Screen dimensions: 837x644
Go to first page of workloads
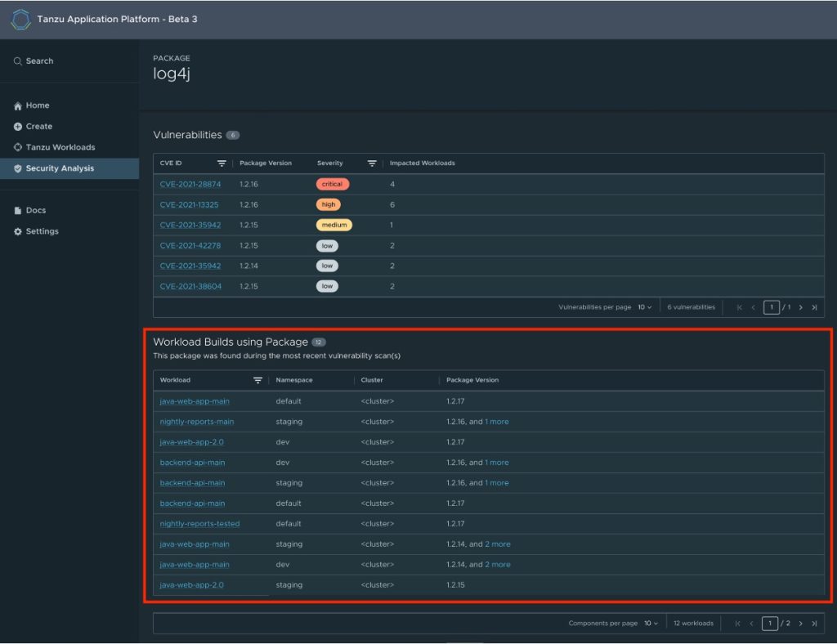pyautogui.click(x=739, y=624)
